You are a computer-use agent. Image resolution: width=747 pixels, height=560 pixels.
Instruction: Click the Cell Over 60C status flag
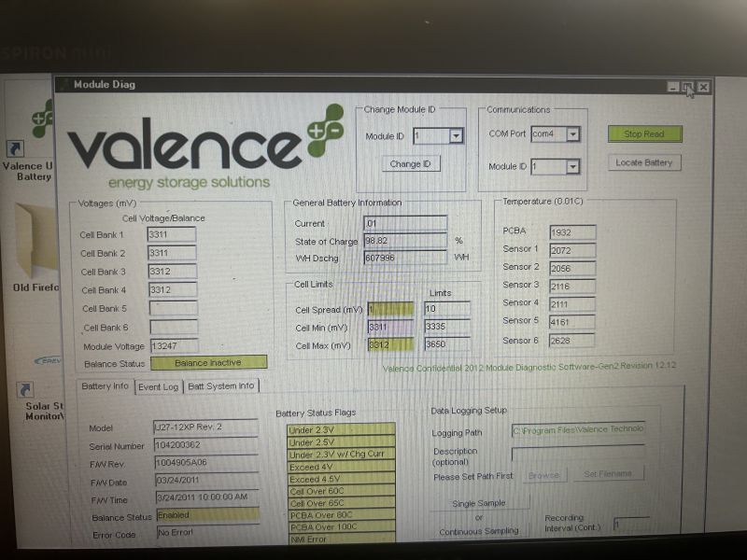pyautogui.click(x=342, y=491)
